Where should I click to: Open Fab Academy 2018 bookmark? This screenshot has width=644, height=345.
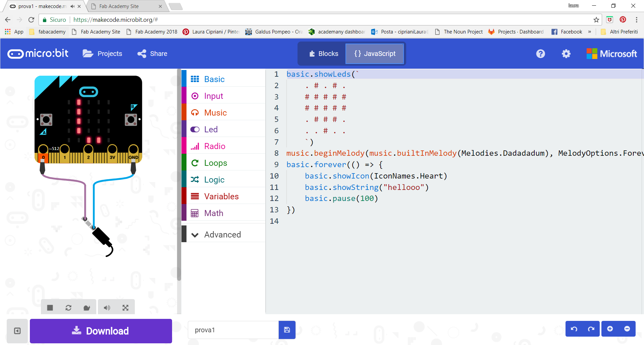[152, 32]
